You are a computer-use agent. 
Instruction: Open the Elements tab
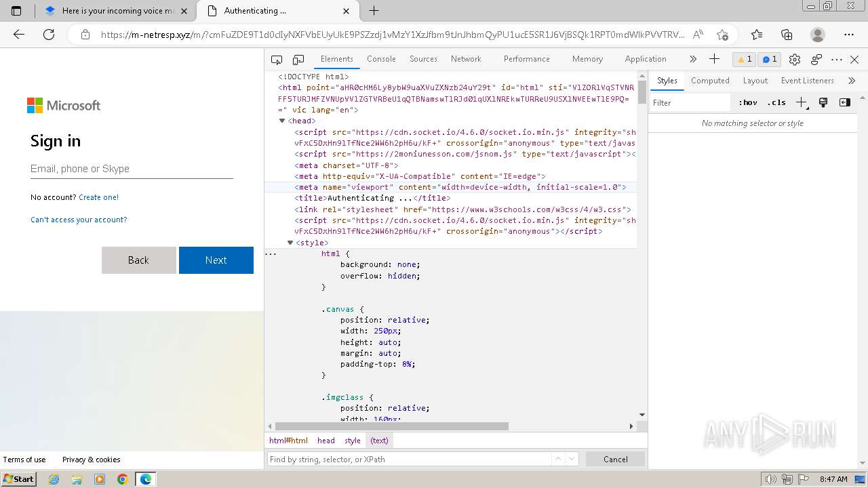coord(337,59)
